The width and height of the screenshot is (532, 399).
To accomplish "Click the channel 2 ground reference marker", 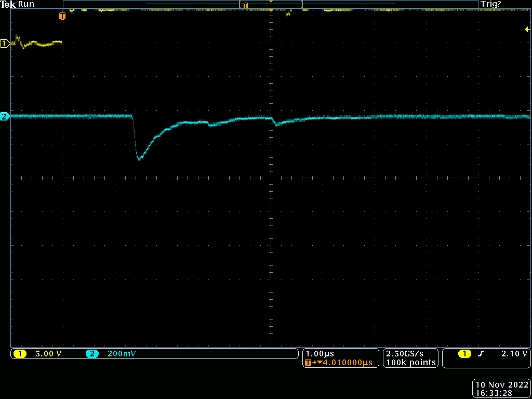I will tap(5, 117).
